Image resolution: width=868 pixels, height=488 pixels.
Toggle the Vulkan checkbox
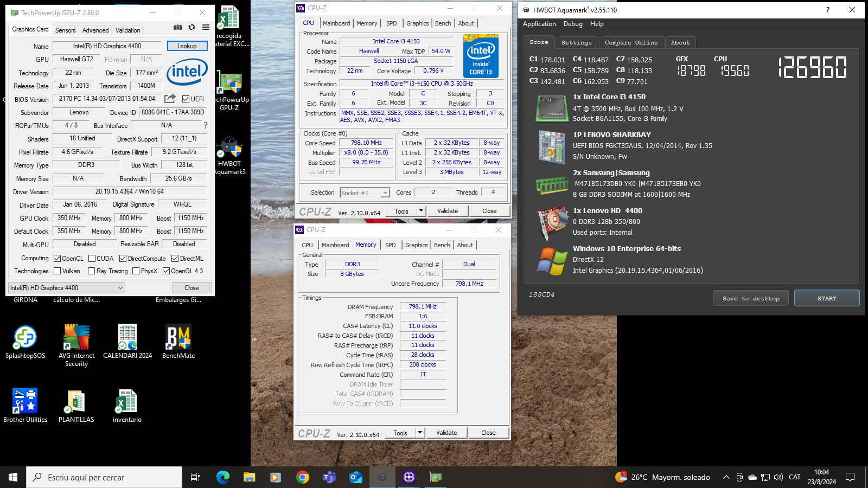tap(58, 271)
